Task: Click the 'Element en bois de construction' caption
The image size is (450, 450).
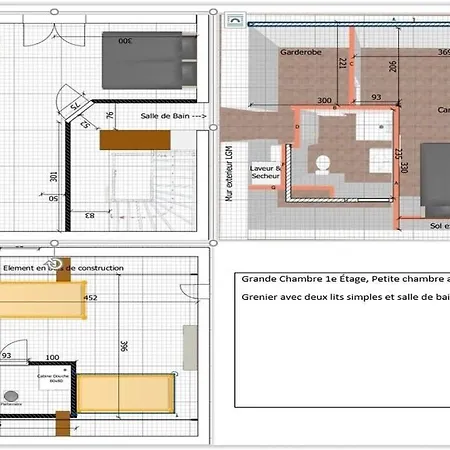Action: (63, 268)
